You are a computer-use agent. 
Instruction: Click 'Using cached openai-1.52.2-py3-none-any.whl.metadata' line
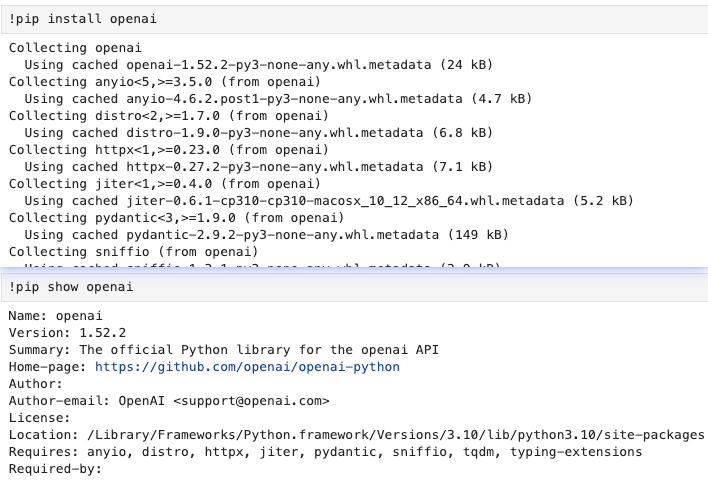click(x=258, y=65)
